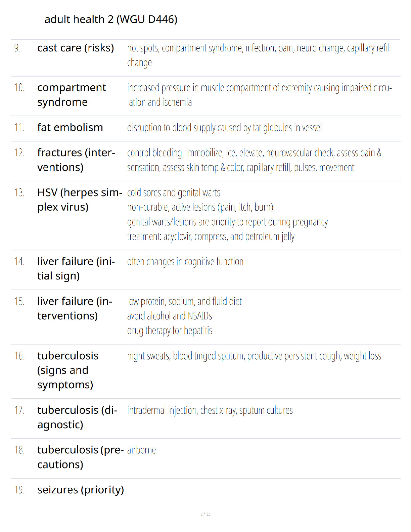The height and width of the screenshot is (532, 411).
Task: Click the 'treatment: acyclovir, compress' line
Action: click(x=211, y=237)
